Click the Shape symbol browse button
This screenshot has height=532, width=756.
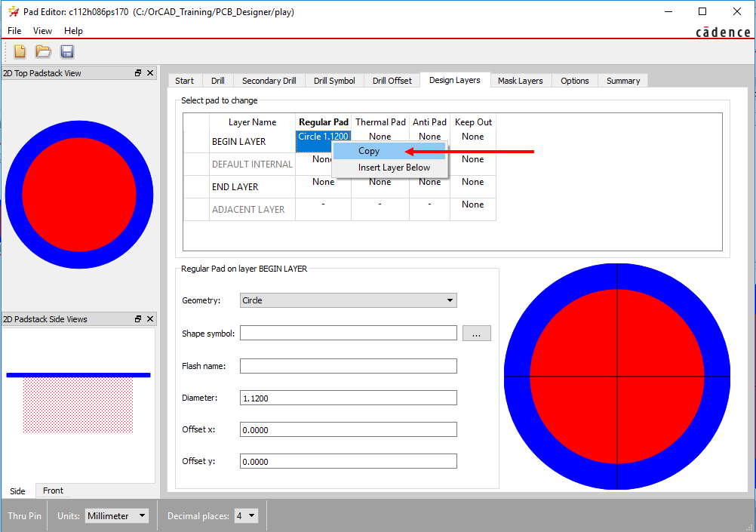pyautogui.click(x=476, y=334)
